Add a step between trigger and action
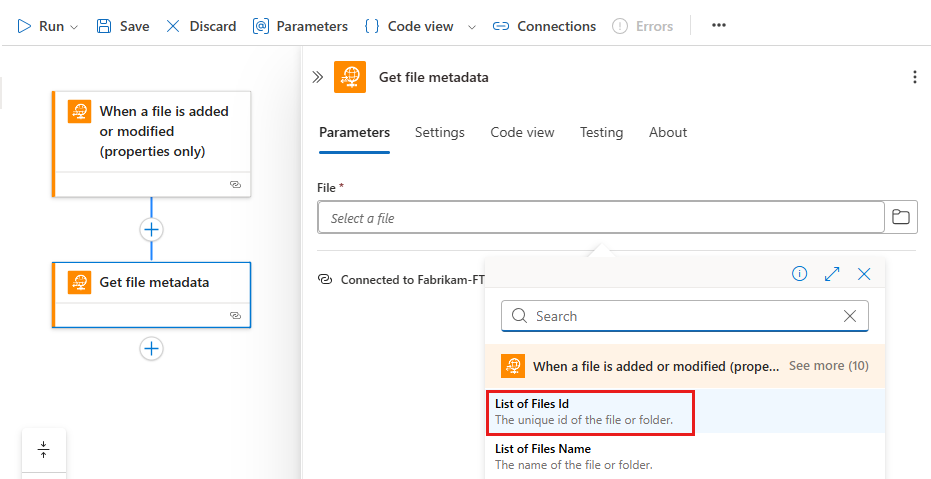Viewport: 931px width, 479px height. coord(151,229)
